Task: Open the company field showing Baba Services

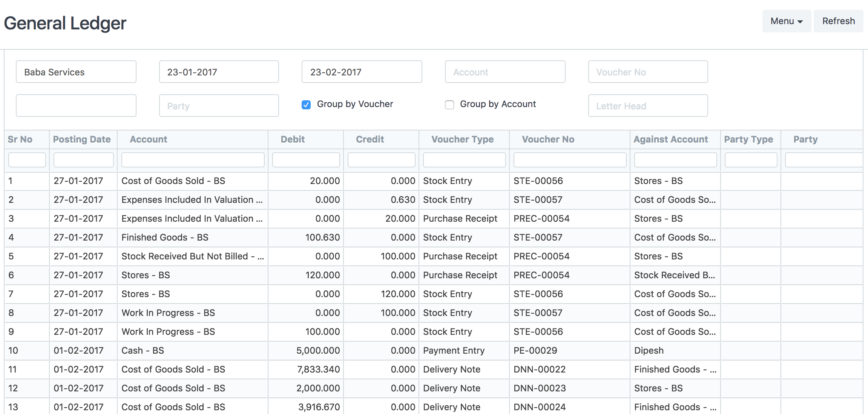Action: click(75, 72)
